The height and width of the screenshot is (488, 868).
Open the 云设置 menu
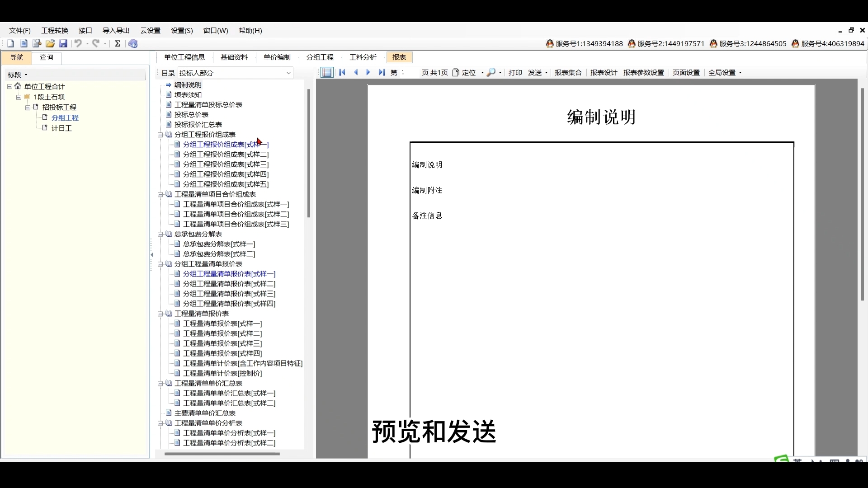tap(151, 30)
